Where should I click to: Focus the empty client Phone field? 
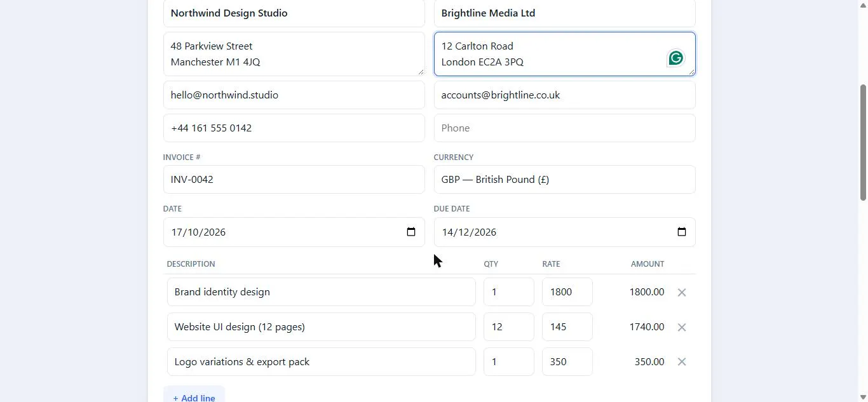[564, 128]
